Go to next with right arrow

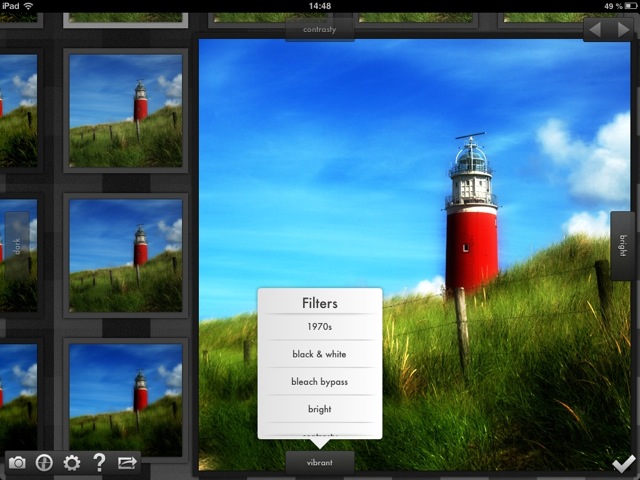(623, 30)
